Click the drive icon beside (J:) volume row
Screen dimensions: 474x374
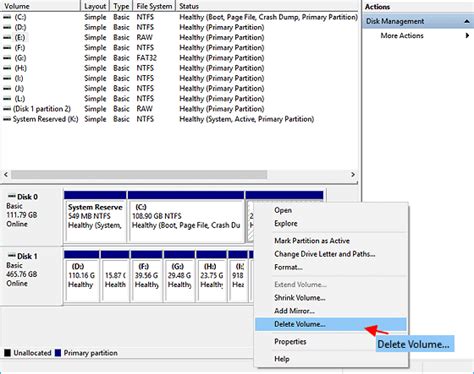pos(7,88)
